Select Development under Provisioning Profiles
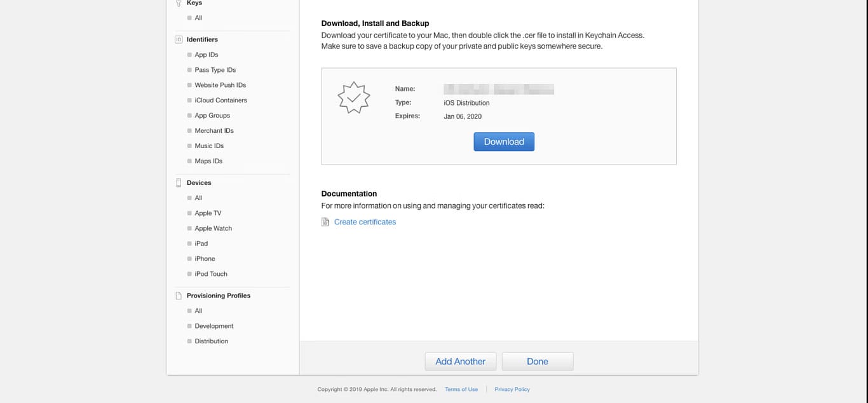Viewport: 868px width, 403px height. 214,325
